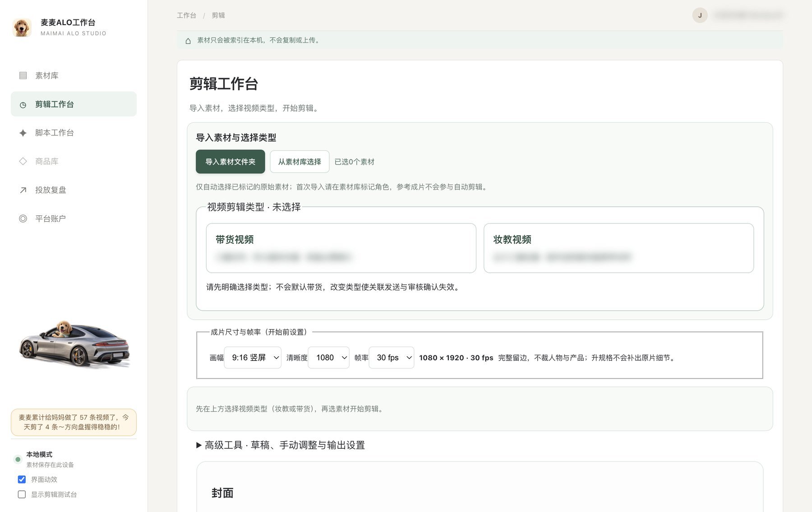This screenshot has width=812, height=512.
Task: Select the 妆教视频 type card
Action: [618, 248]
